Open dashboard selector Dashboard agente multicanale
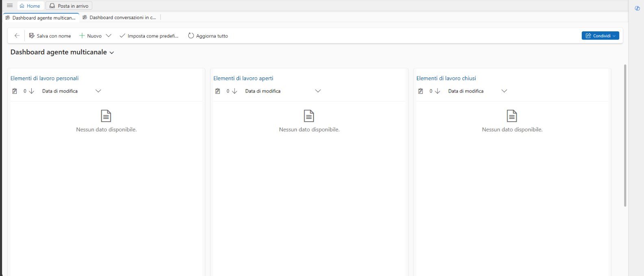The width and height of the screenshot is (644, 276). [62, 52]
